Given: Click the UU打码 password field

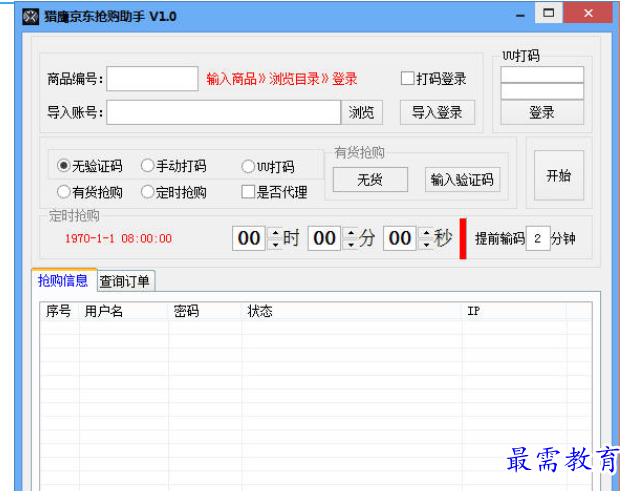Looking at the screenshot, I should (x=542, y=91).
